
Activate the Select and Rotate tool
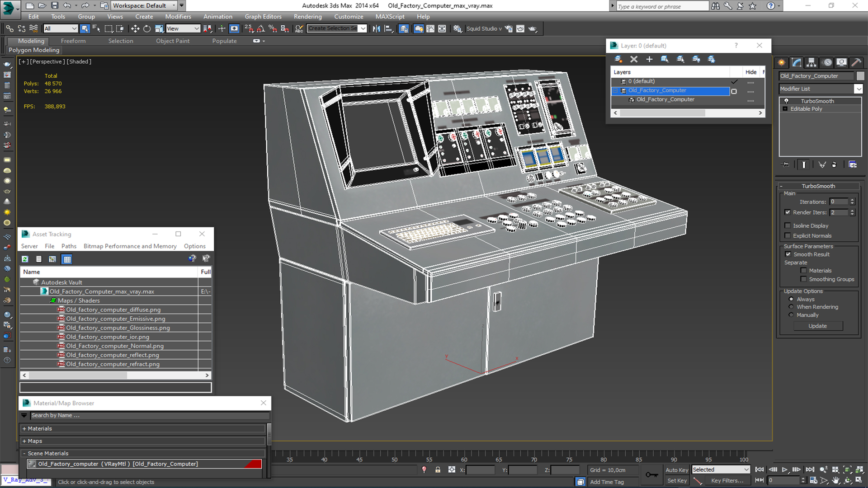[147, 28]
